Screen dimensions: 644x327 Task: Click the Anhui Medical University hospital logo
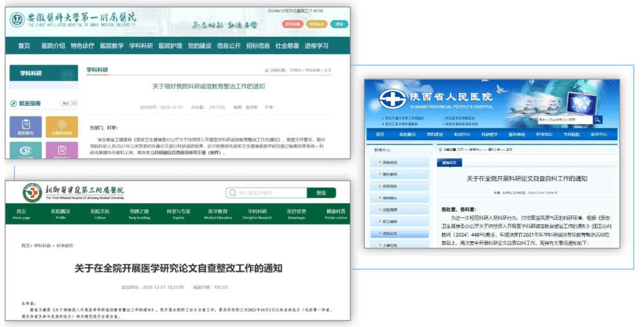[17, 20]
